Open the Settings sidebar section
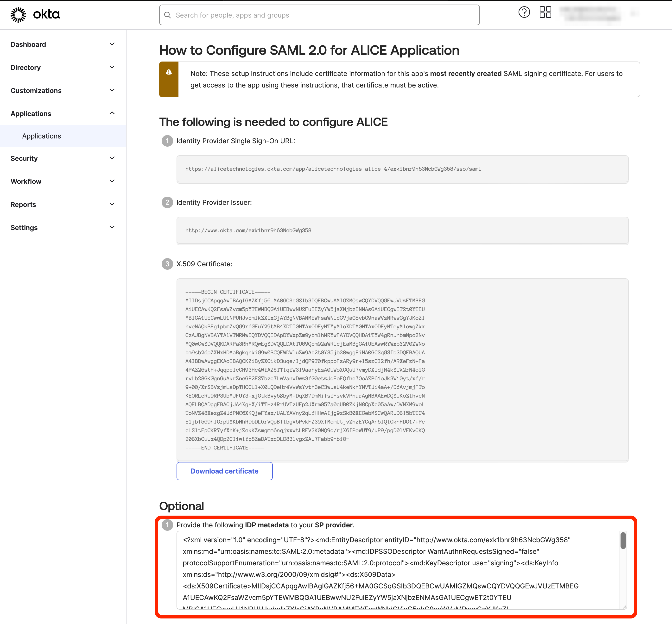 pos(63,228)
